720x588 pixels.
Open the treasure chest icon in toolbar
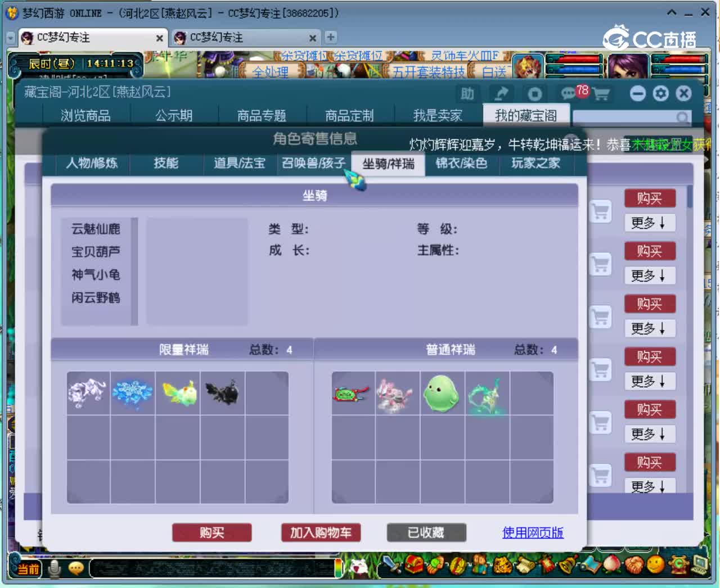[x=415, y=564]
